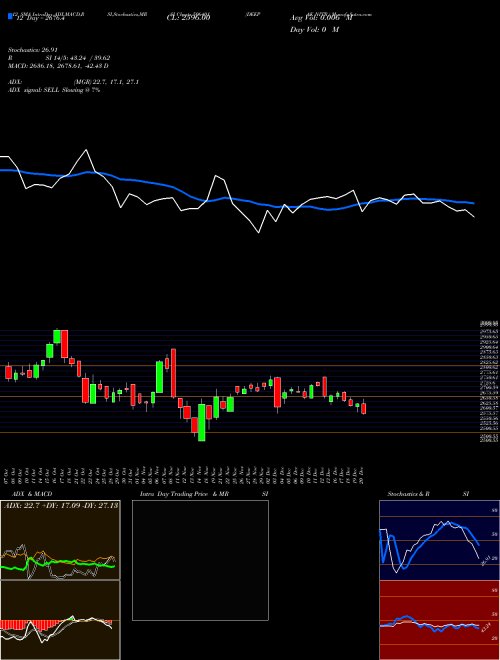The image size is (500, 660).
Task: Click the last red candlestick on the price chart
Action: 364,408
